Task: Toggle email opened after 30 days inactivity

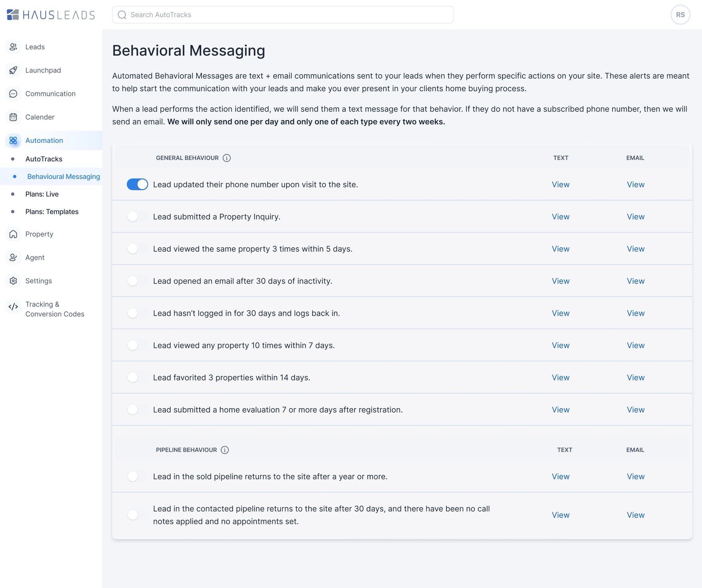Action: click(x=137, y=281)
